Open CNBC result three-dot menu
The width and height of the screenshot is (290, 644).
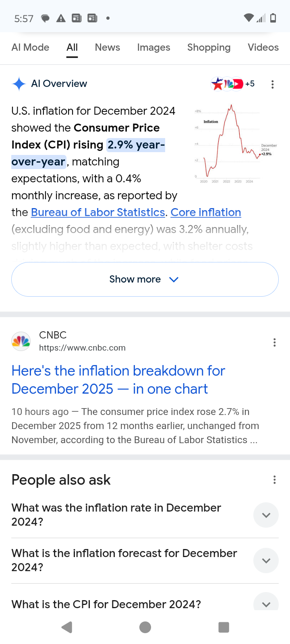click(274, 343)
